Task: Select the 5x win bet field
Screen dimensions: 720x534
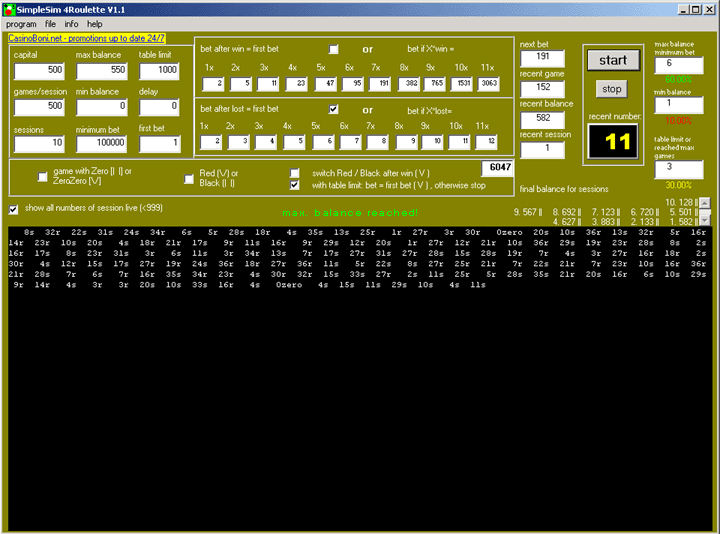Action: [326, 84]
